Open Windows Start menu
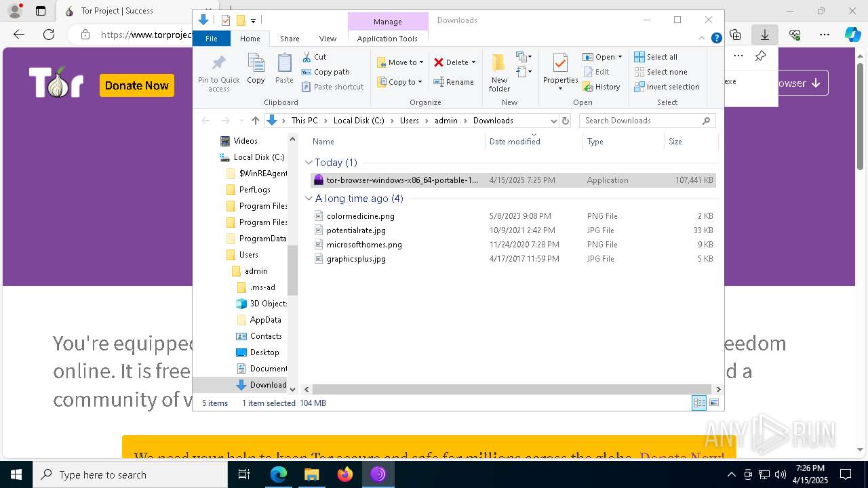 (x=16, y=474)
